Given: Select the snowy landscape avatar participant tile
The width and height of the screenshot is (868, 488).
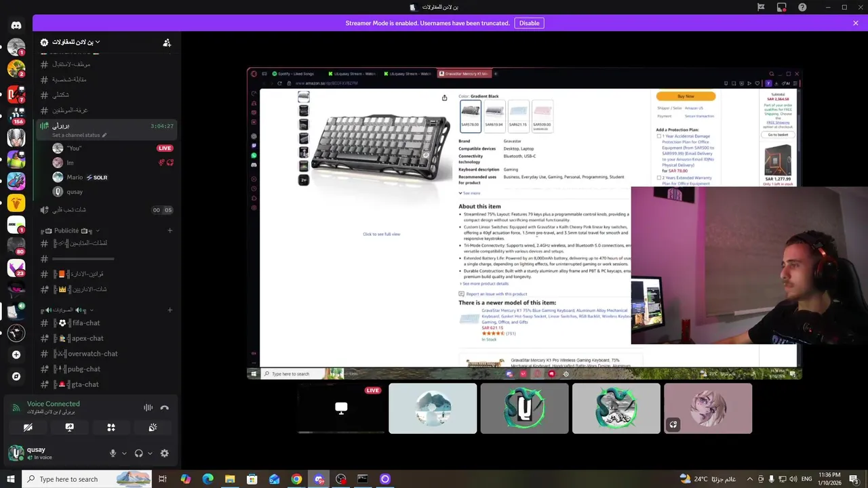Looking at the screenshot, I should pyautogui.click(x=433, y=408).
